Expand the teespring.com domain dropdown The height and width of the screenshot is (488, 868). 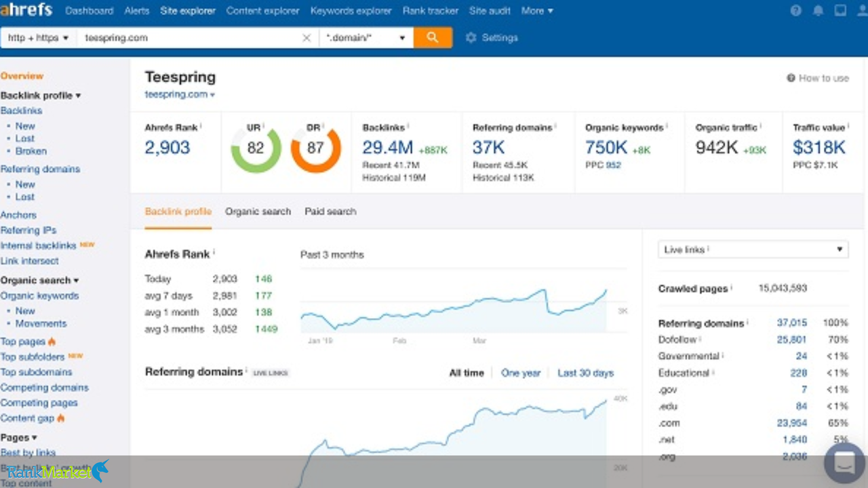[180, 94]
